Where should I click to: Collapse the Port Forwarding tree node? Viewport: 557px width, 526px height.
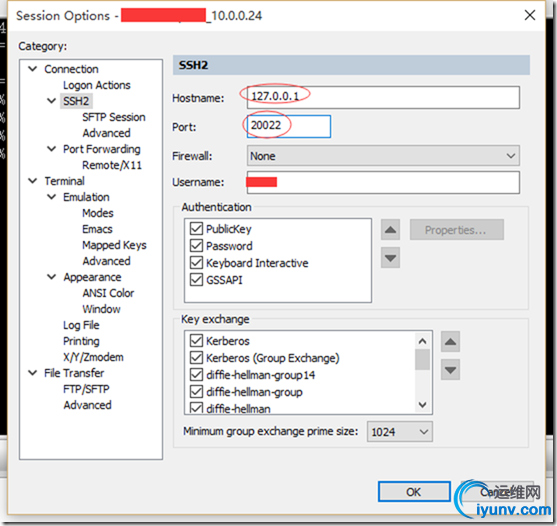[x=52, y=149]
